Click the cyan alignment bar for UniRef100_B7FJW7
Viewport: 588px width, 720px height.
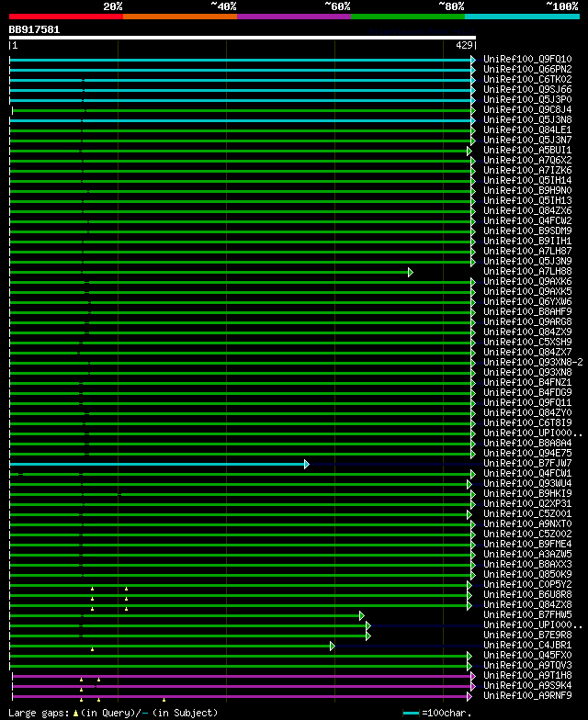tap(157, 465)
